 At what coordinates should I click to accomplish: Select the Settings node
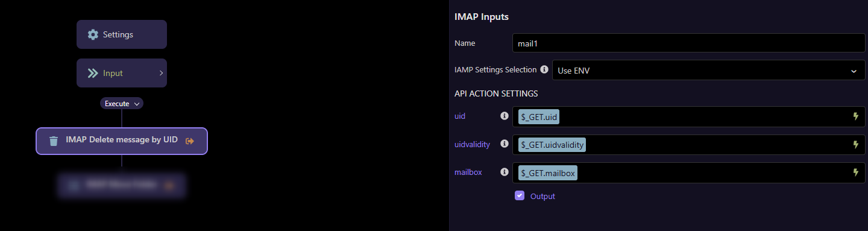tap(122, 34)
